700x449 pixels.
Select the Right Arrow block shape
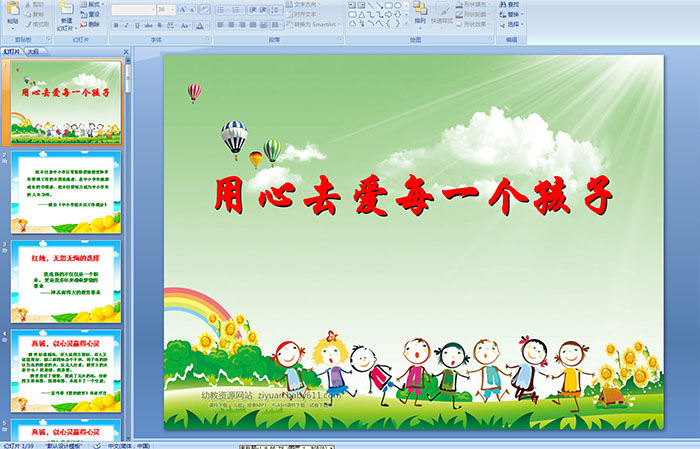(388, 14)
